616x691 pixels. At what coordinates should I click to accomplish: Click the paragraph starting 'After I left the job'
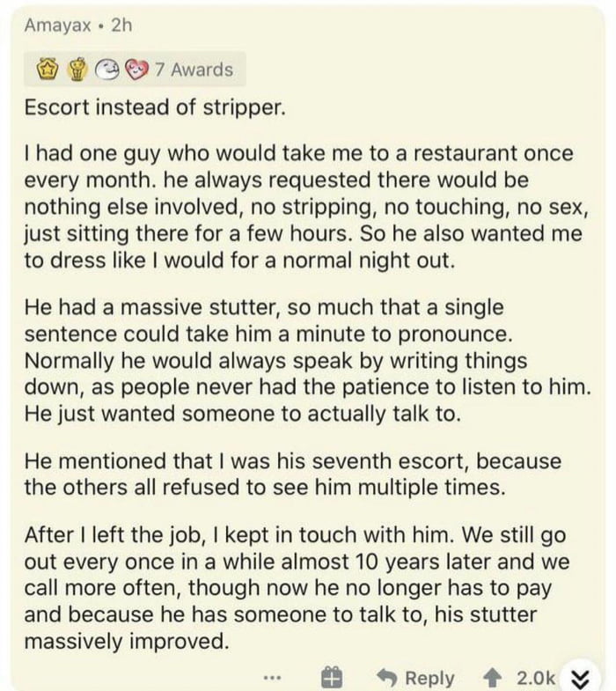tap(297, 587)
